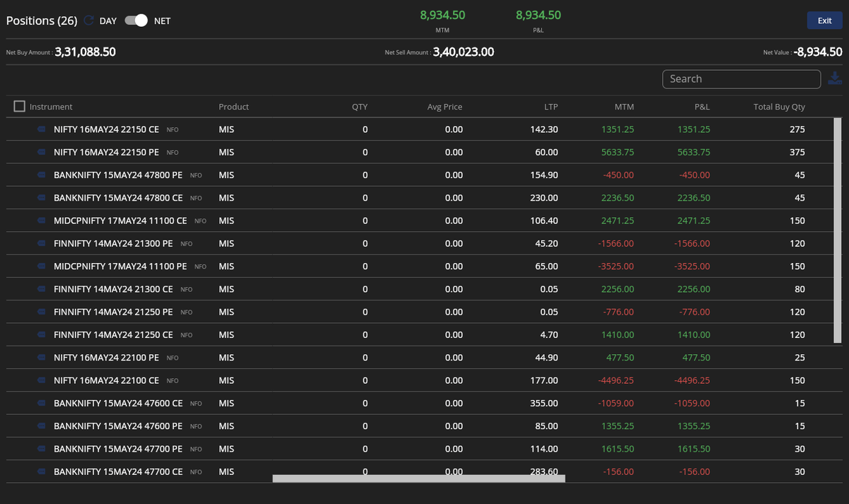This screenshot has width=849, height=504.
Task: Click the tag icon for NIFTY 16MAY24 22150 PE
Action: pyautogui.click(x=42, y=153)
